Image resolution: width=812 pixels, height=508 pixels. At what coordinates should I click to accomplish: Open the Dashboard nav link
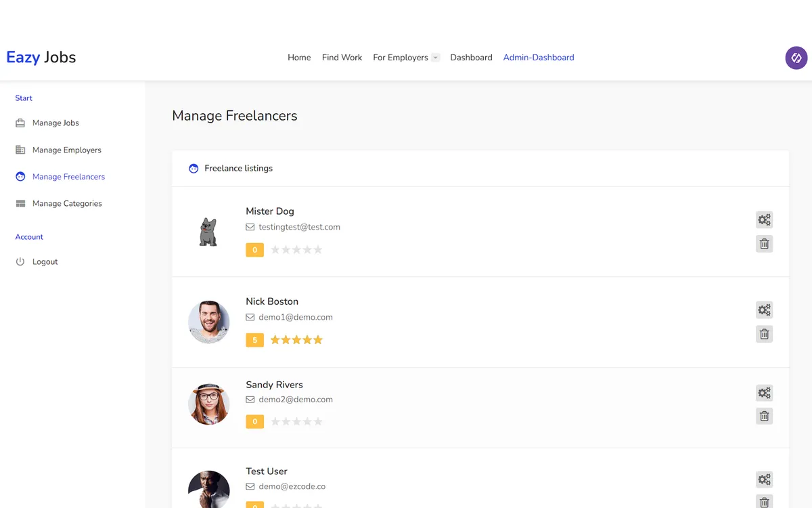click(471, 58)
